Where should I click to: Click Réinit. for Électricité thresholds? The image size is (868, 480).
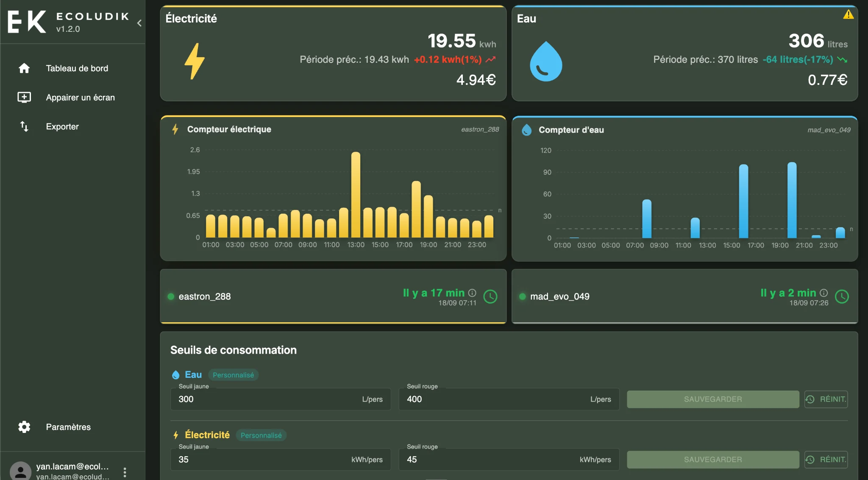click(826, 459)
